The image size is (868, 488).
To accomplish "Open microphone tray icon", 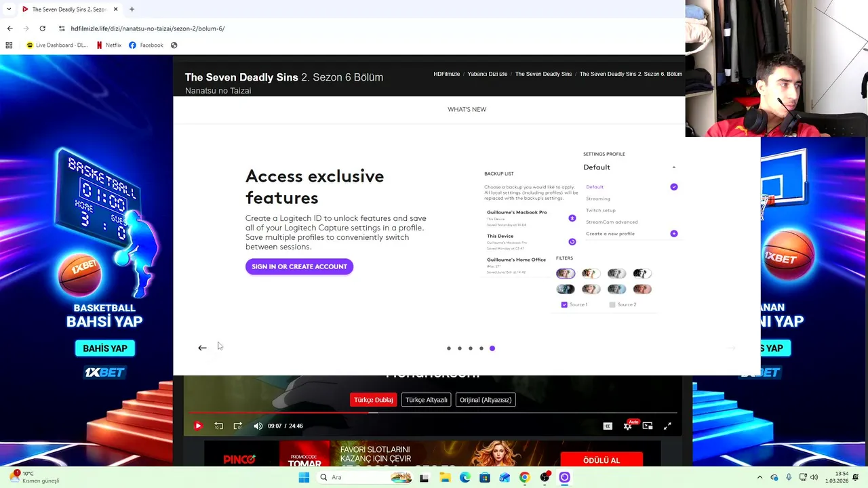I will [789, 477].
